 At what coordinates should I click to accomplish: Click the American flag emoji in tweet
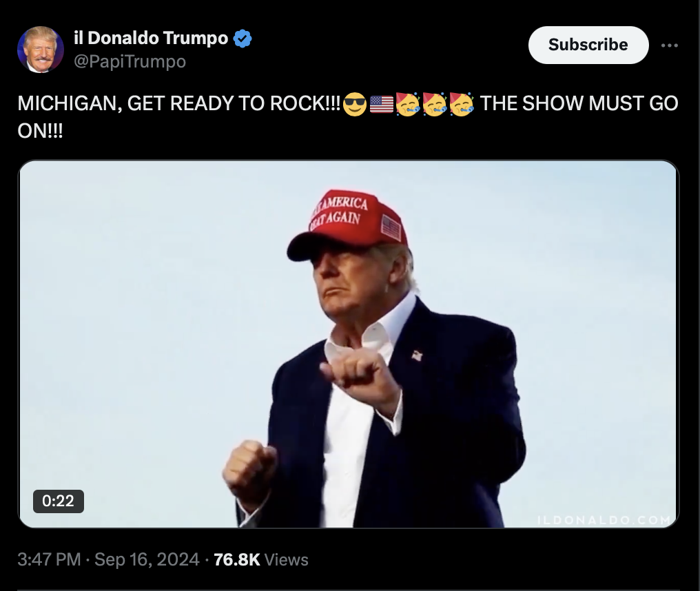[382, 104]
